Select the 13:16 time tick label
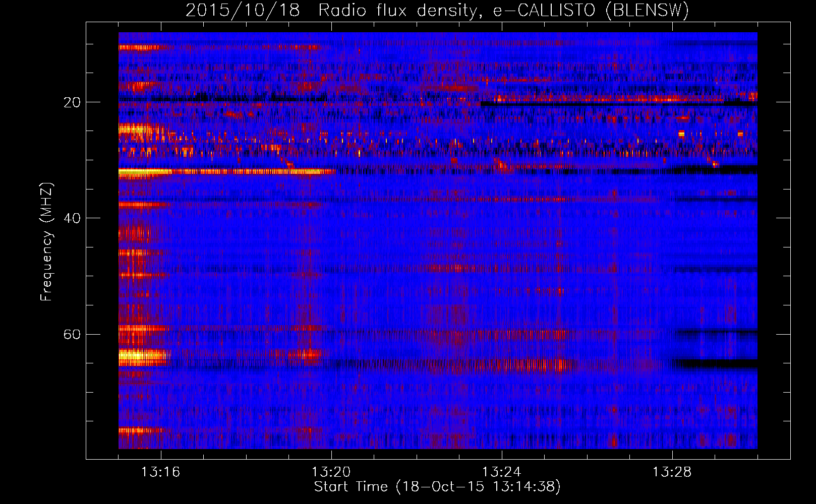The width and height of the screenshot is (816, 504). coord(160,472)
